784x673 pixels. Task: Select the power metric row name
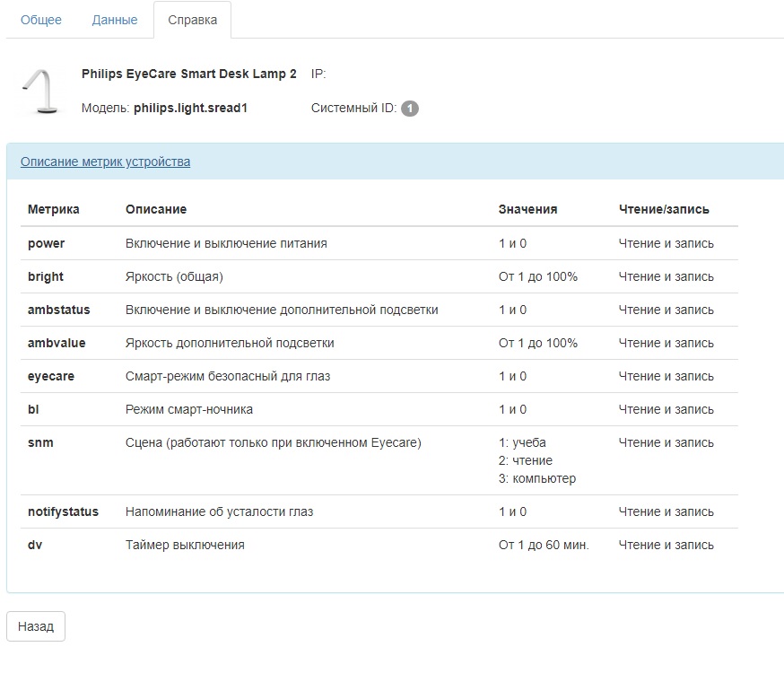(x=47, y=243)
